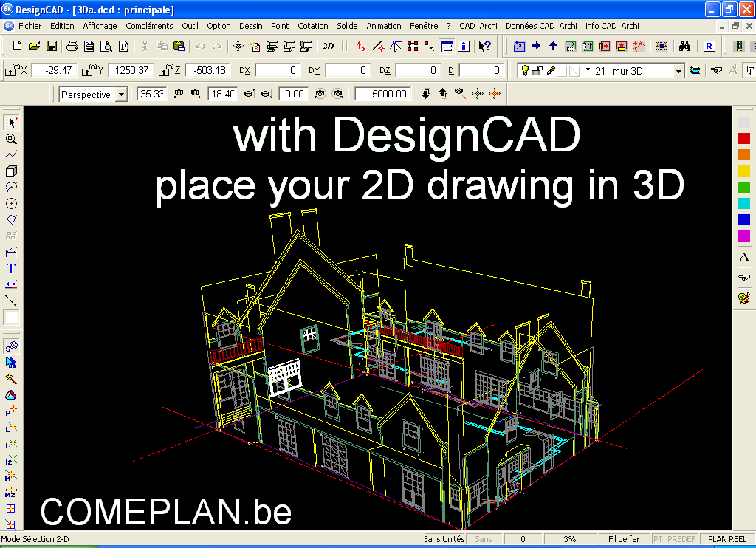Toggle layer visibility light bulb
The width and height of the screenshot is (756, 548).
click(526, 70)
